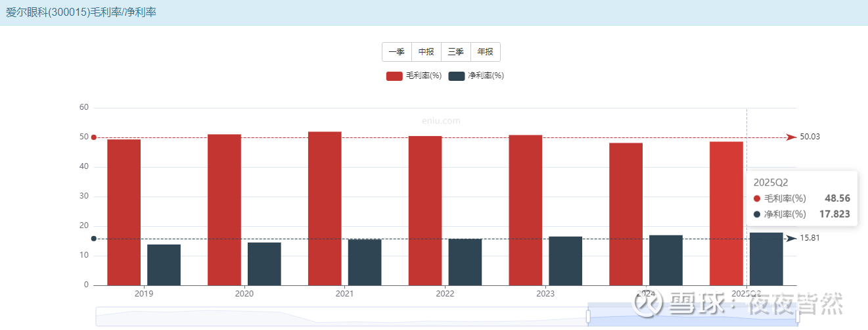The image size is (868, 330).
Task: Click the red arrow at 50.03 line end
Action: pos(792,137)
